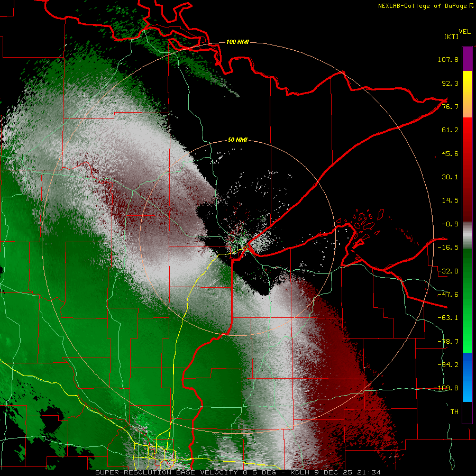Select the -47.6 scale value
The width and height of the screenshot is (476, 476).
(448, 295)
